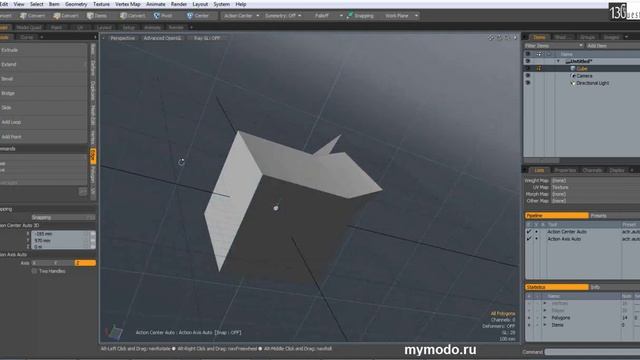Select the Directional Light icon in Items list

[573, 83]
